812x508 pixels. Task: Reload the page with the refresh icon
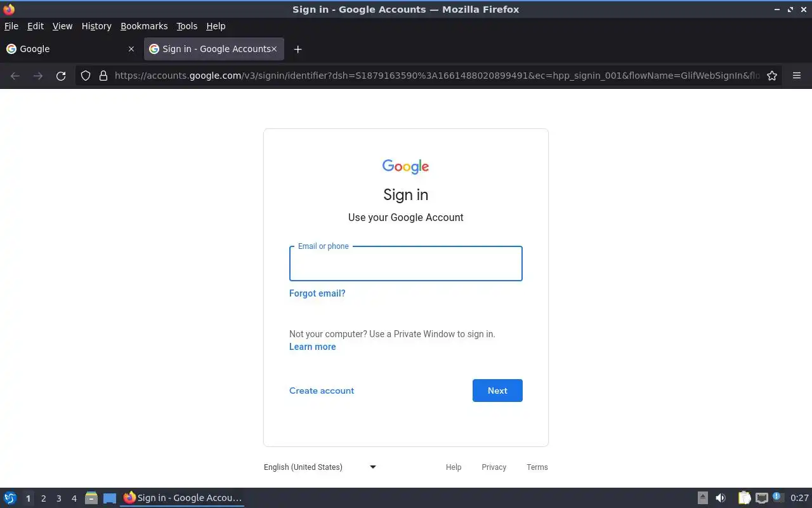point(61,76)
